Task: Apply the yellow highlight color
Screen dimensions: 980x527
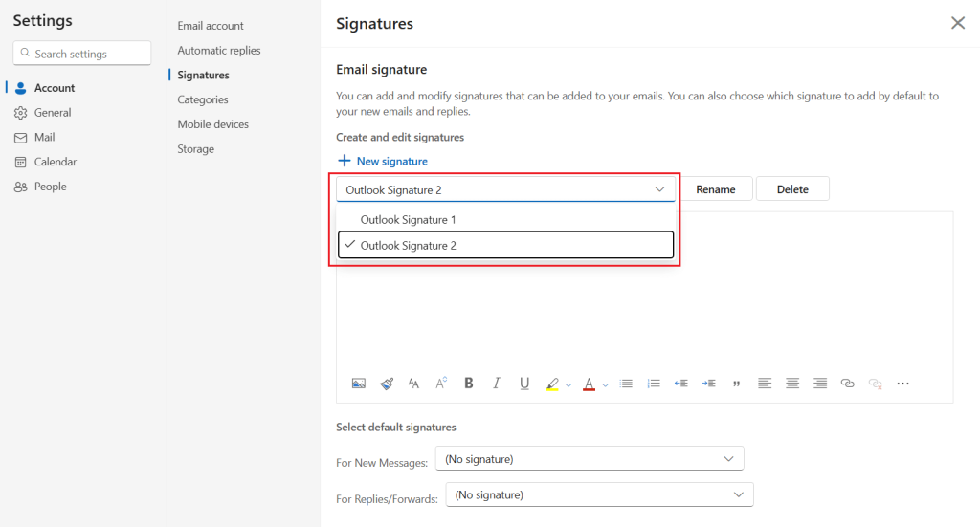Action: [552, 384]
